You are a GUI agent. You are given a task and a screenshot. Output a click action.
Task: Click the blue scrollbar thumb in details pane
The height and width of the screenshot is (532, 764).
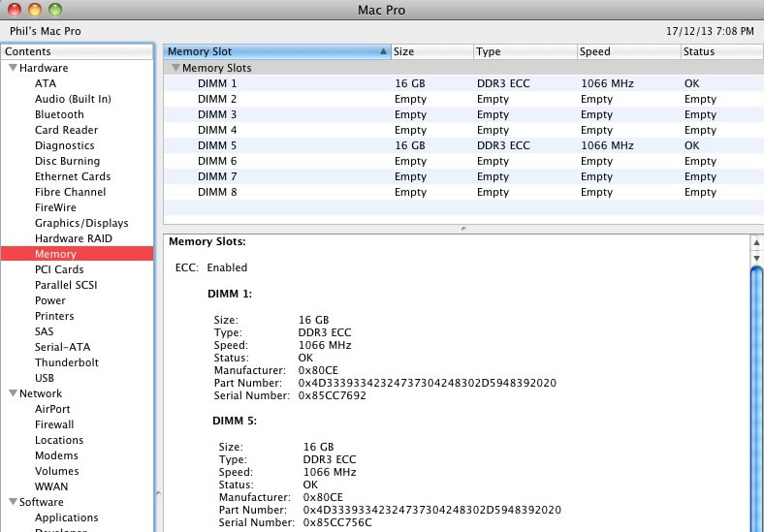(x=756, y=398)
